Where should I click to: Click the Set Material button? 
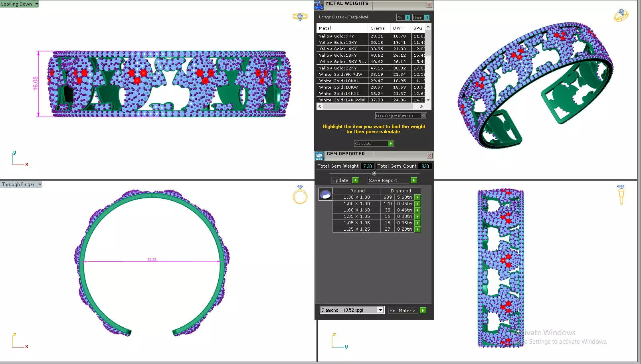(404, 311)
